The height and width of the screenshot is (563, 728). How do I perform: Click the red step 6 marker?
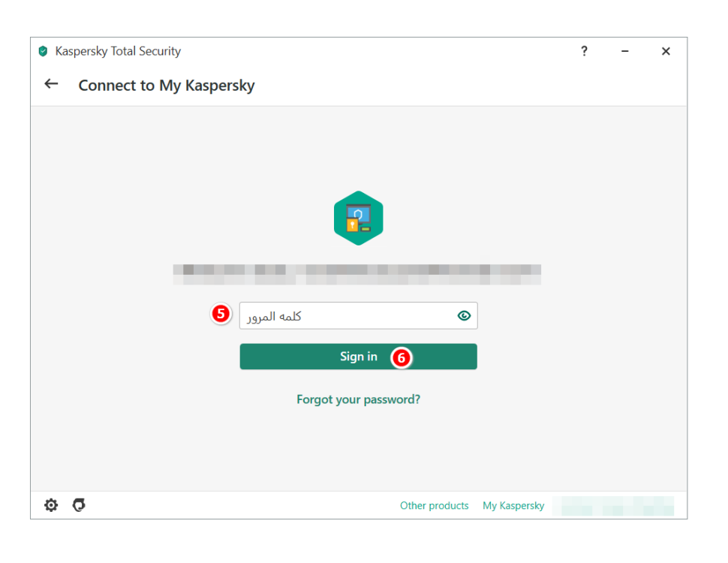(402, 358)
